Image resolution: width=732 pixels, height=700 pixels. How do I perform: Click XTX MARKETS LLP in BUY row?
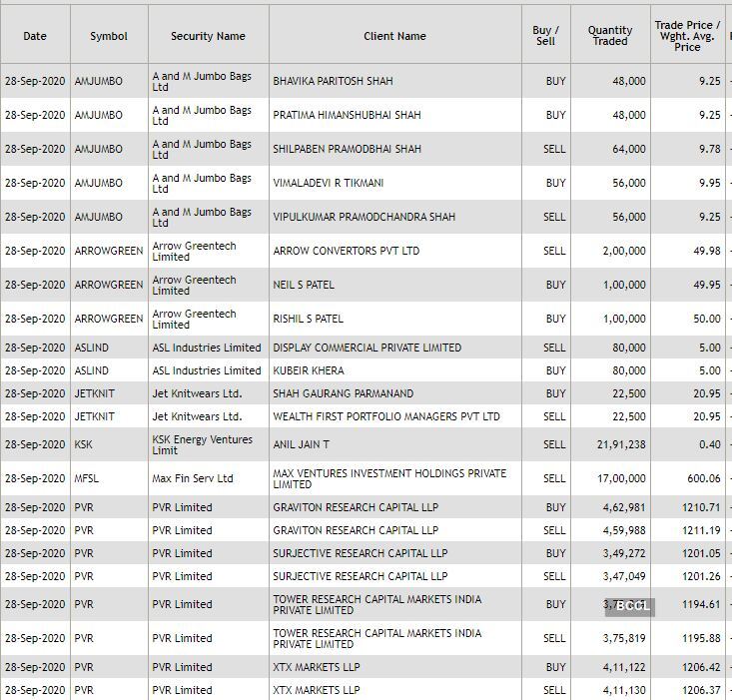click(x=317, y=667)
